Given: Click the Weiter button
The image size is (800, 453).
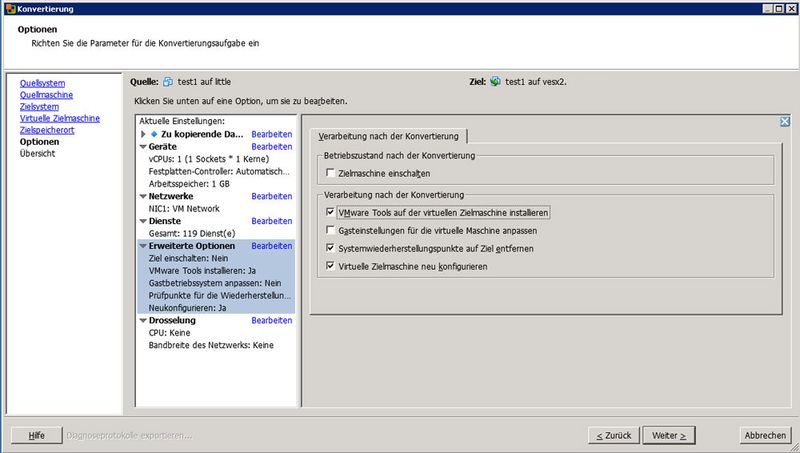Looking at the screenshot, I should coord(669,435).
